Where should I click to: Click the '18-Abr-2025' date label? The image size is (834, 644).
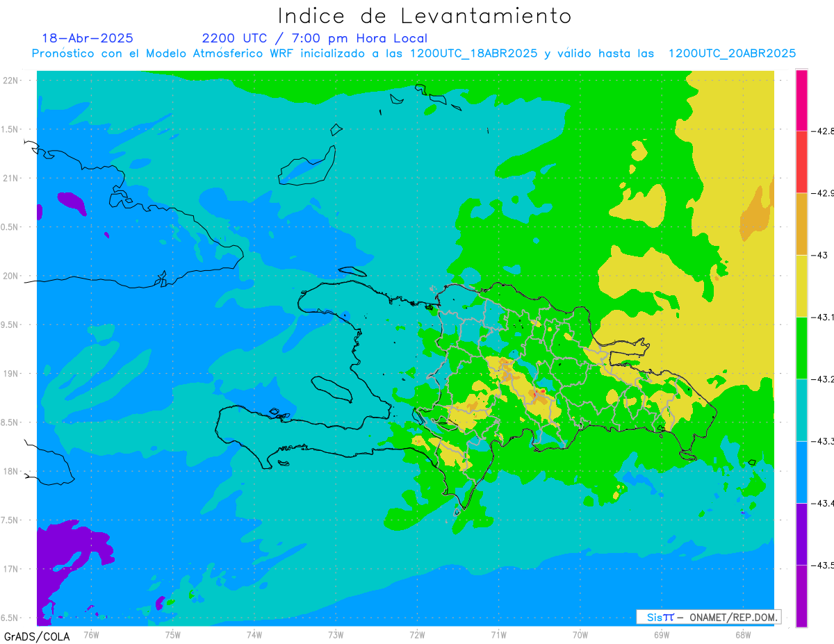pos(88,38)
